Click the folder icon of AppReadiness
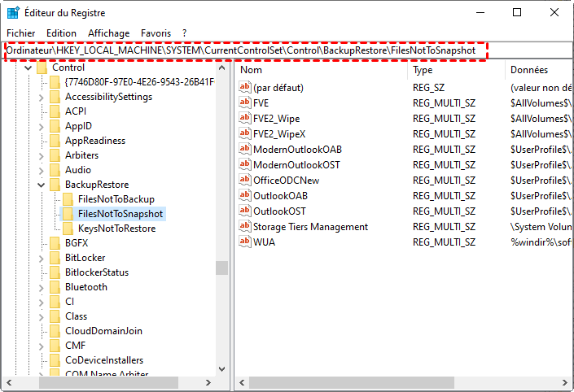574x392 pixels. 55,141
